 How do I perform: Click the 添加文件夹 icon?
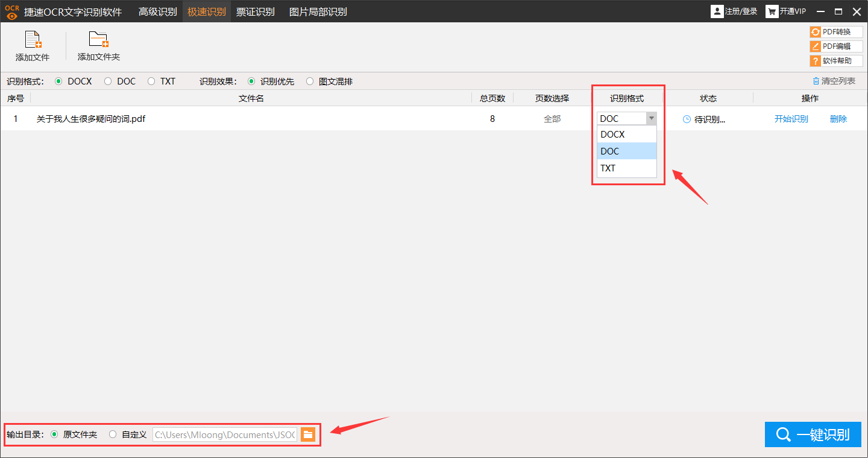click(99, 40)
